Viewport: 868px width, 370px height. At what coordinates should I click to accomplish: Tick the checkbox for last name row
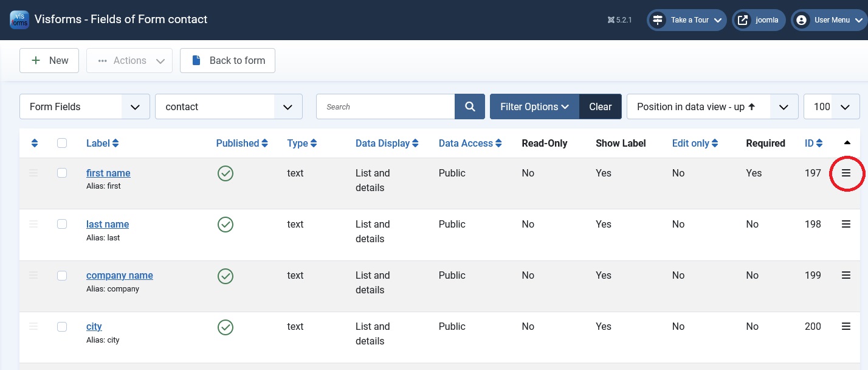62,224
